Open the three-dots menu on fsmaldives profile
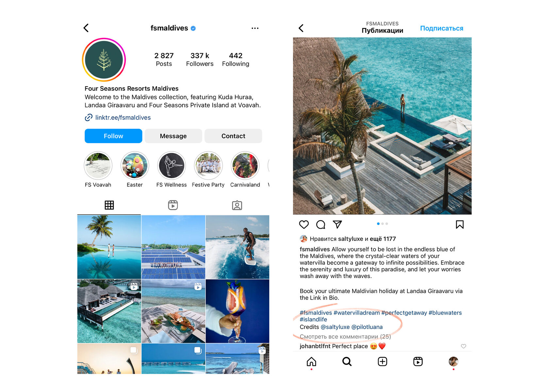Image resolution: width=549 pixels, height=392 pixels. [255, 28]
